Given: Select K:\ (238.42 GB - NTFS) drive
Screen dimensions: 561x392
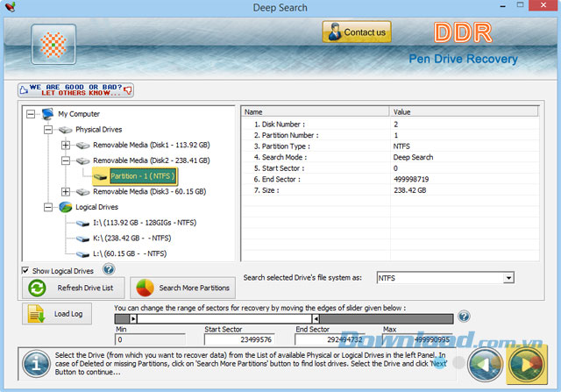Looking at the screenshot, I should pos(132,238).
